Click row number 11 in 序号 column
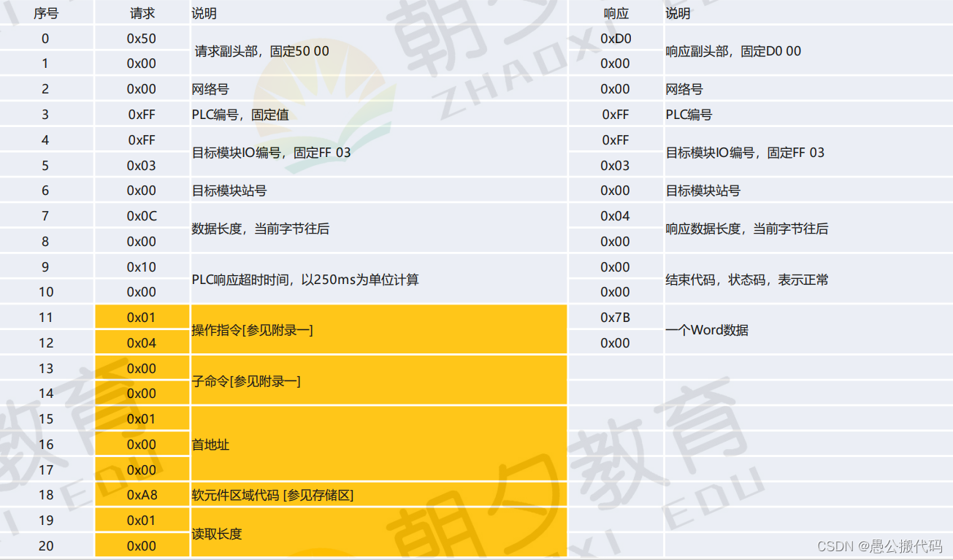 tap(46, 318)
